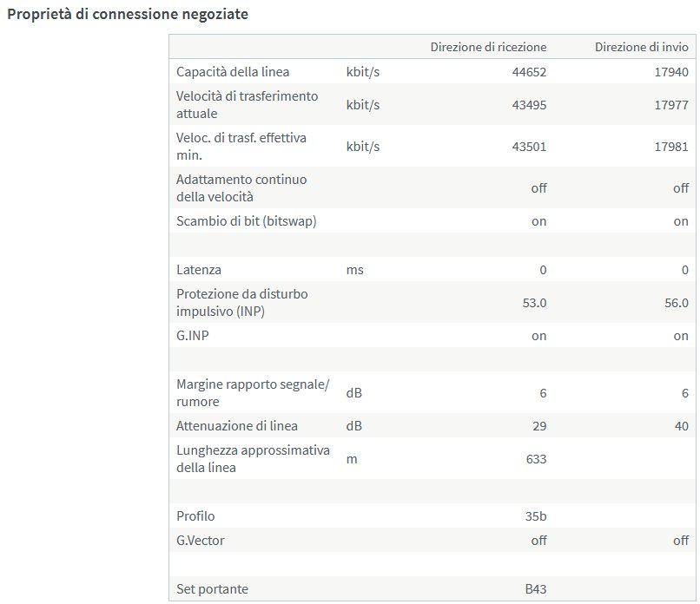Click the effective minimum rate value 17981
This screenshot has width=700, height=604.
point(671,147)
